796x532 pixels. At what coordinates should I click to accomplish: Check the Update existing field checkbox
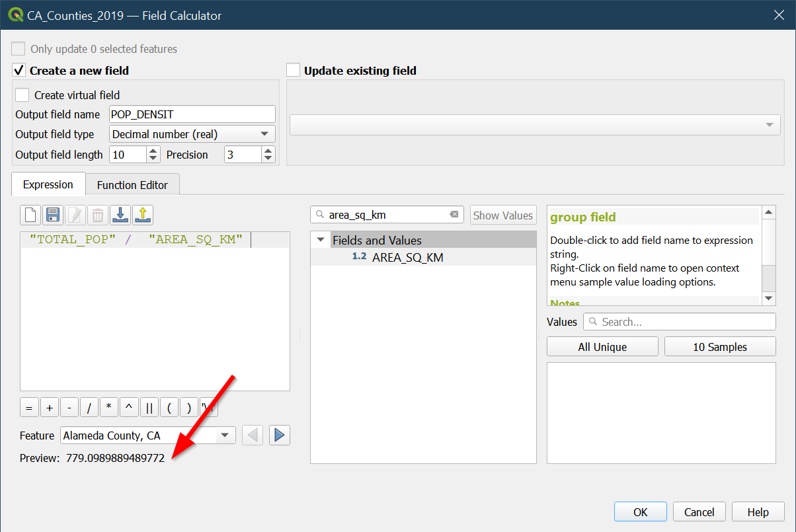click(294, 70)
